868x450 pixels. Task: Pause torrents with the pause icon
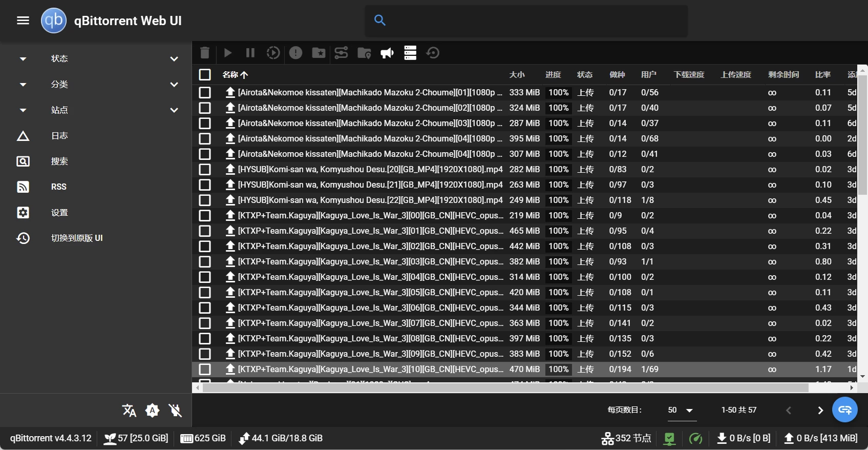pos(250,53)
